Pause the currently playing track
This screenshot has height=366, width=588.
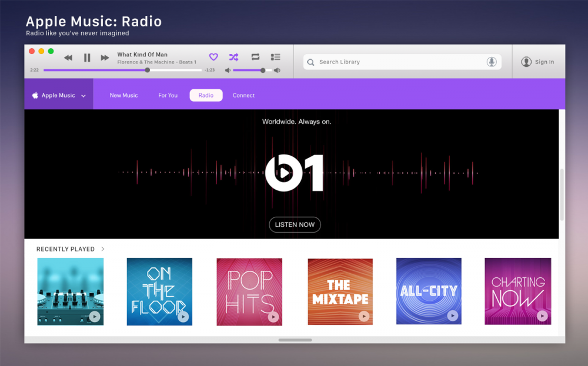(x=87, y=58)
